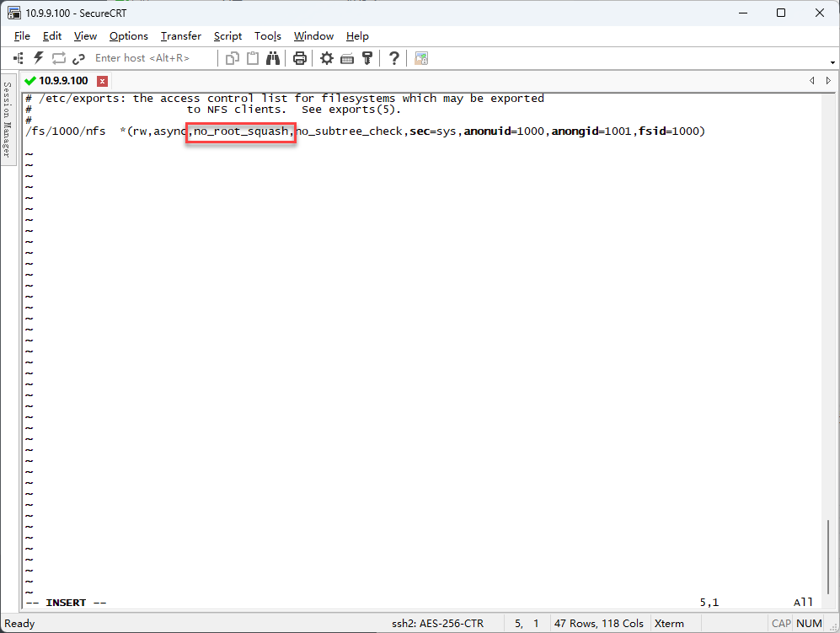This screenshot has height=633, width=840.
Task: Click inside the Enter host input field
Action: click(152, 58)
